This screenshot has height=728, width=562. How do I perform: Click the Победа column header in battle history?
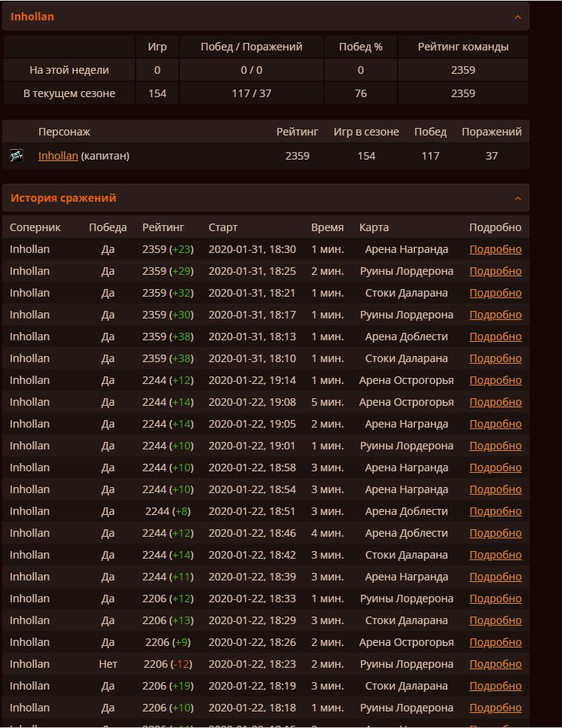tap(108, 227)
